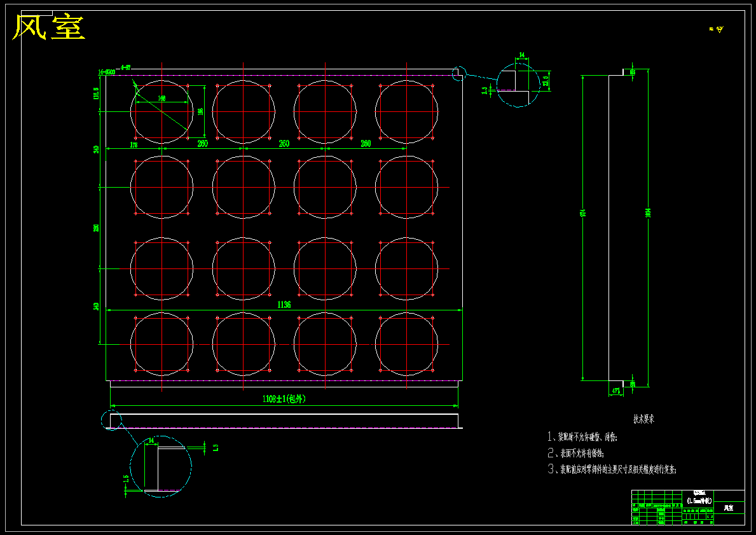Click the 风室 name cell in title block

pos(729,508)
